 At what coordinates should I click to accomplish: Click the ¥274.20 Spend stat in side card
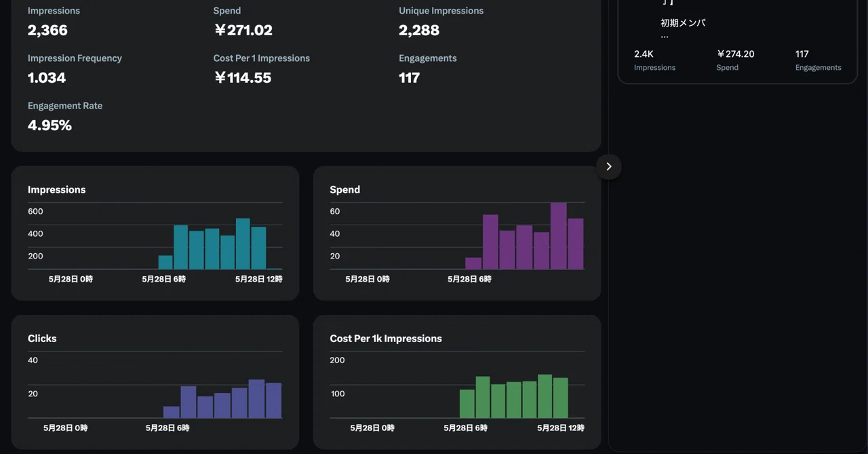(735, 60)
